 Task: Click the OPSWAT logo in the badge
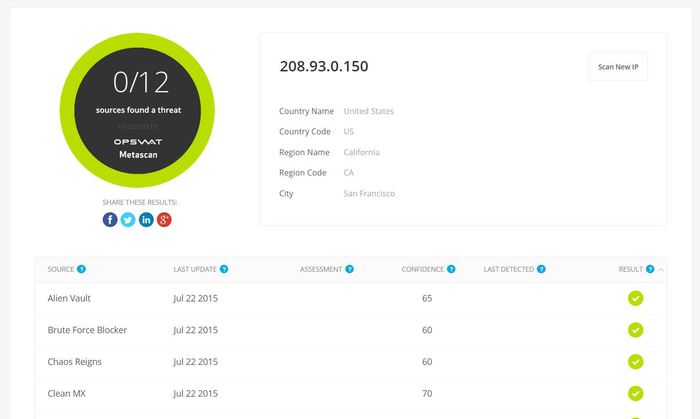point(138,142)
